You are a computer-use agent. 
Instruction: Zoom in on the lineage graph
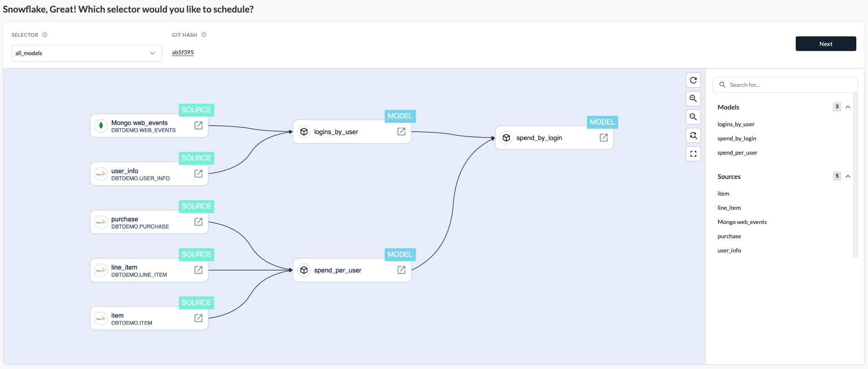coord(693,99)
